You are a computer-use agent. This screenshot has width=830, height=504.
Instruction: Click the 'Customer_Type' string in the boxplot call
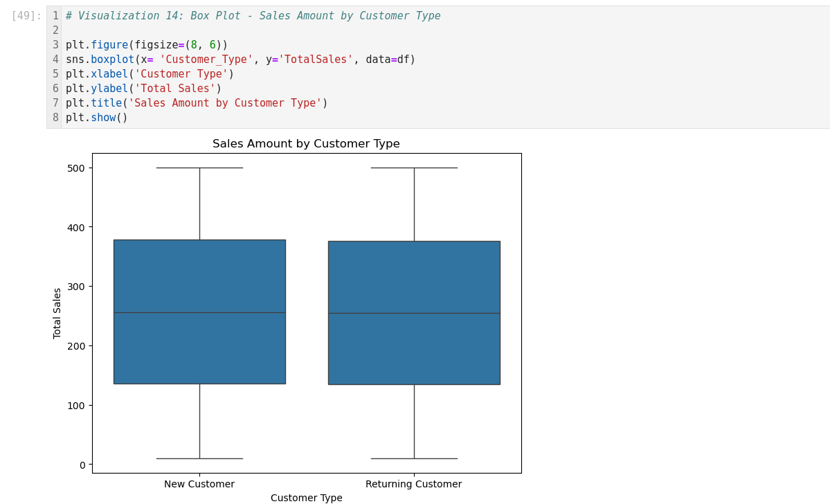click(206, 60)
